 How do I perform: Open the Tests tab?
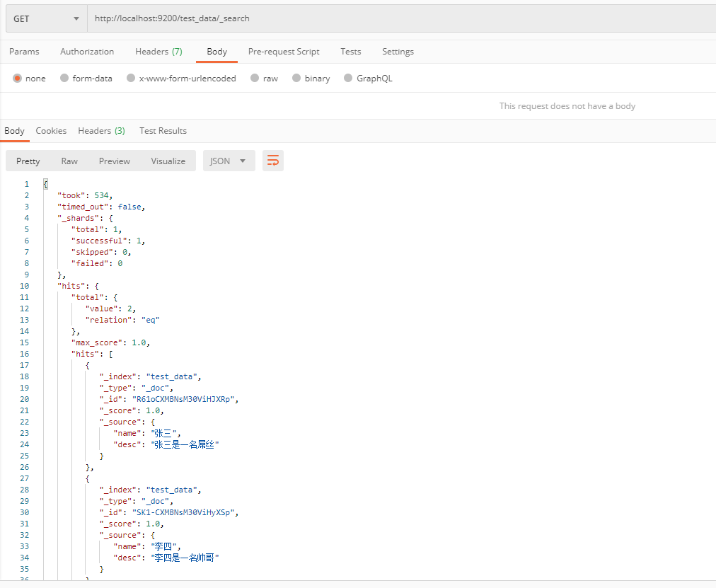pos(351,52)
